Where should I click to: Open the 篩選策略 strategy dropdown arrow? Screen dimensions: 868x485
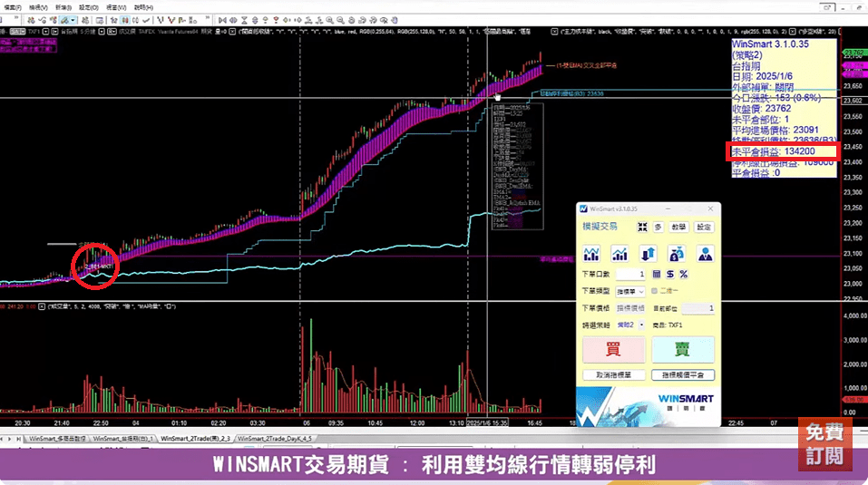click(x=641, y=325)
